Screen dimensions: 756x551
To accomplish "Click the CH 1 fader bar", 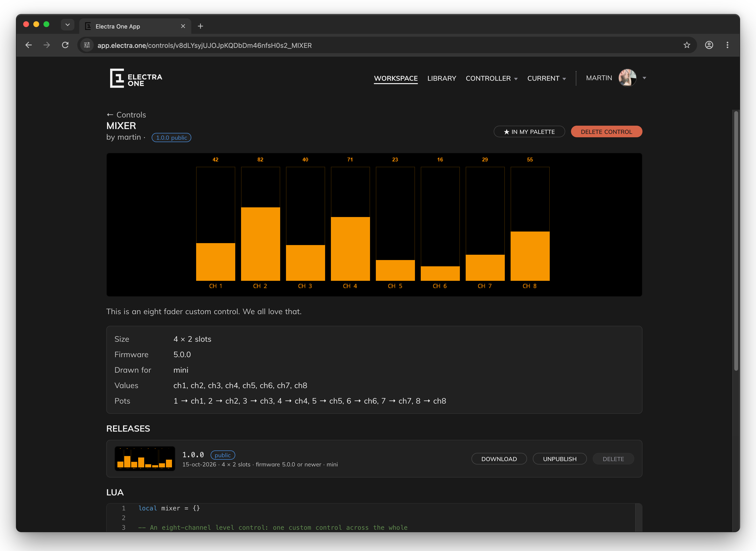I will pos(216,224).
